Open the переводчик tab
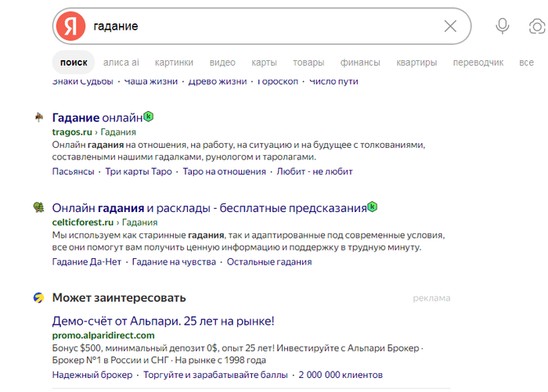The image size is (548, 392). [x=478, y=63]
